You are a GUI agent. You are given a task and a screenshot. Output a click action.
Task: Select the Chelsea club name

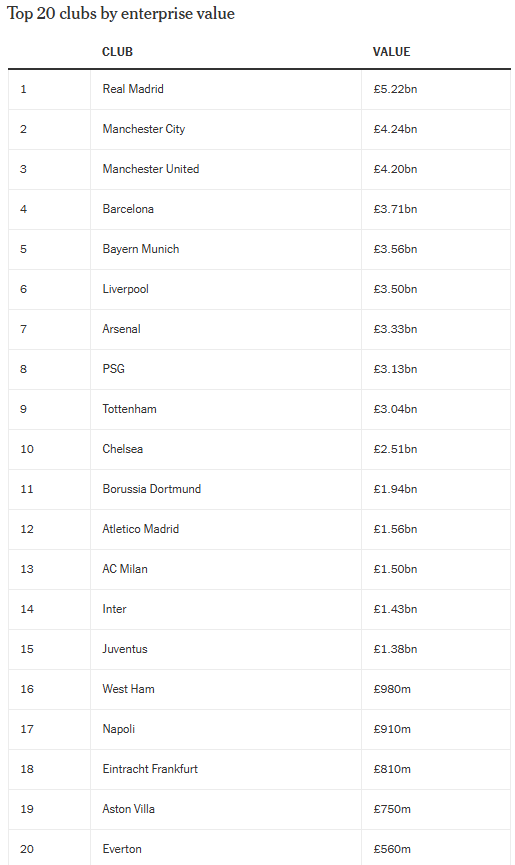coord(122,449)
